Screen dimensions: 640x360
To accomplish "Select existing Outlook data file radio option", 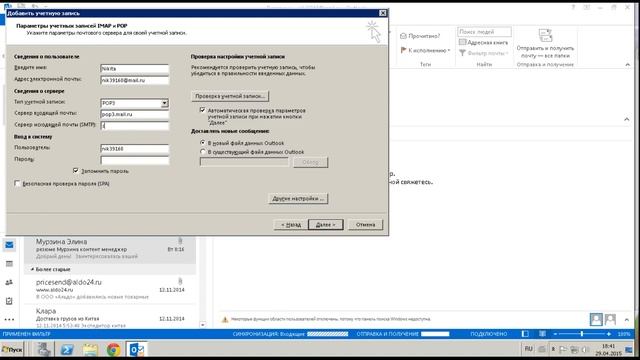I will point(202,151).
